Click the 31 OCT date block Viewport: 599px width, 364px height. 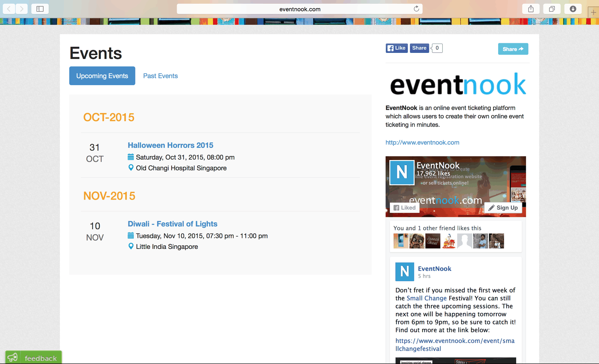point(95,153)
